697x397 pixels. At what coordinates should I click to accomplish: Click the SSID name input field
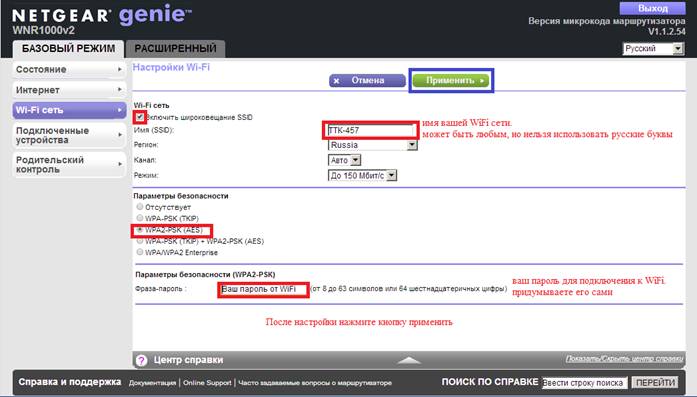(371, 130)
